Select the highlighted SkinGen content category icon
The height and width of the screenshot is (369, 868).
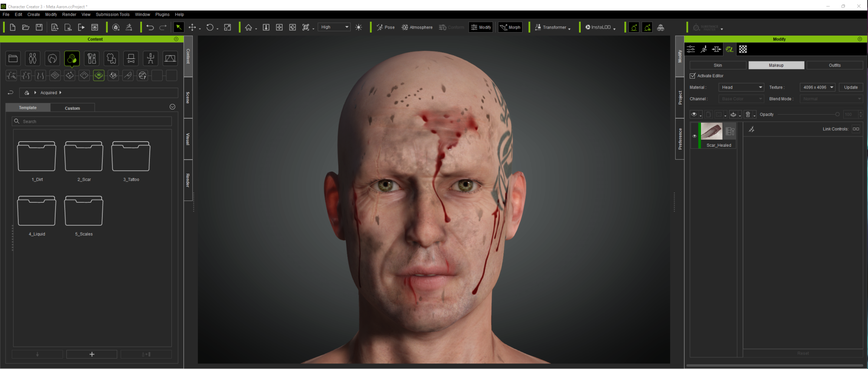tap(72, 58)
